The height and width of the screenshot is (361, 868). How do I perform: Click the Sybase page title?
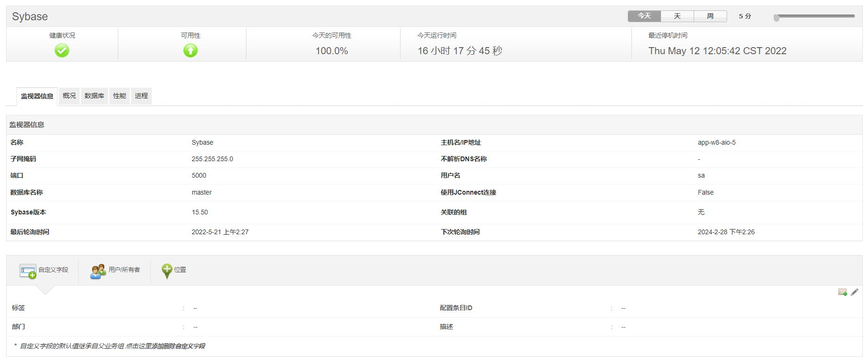(30, 16)
